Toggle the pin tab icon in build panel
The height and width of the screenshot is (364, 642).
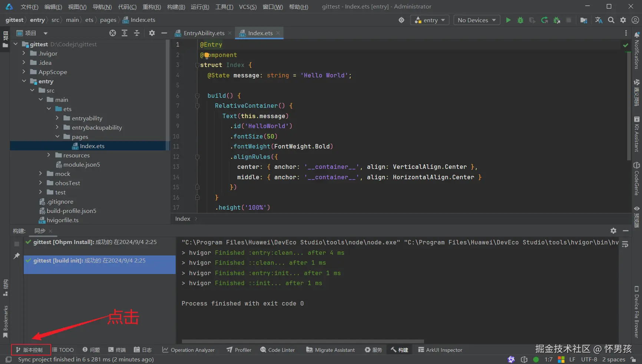click(17, 256)
